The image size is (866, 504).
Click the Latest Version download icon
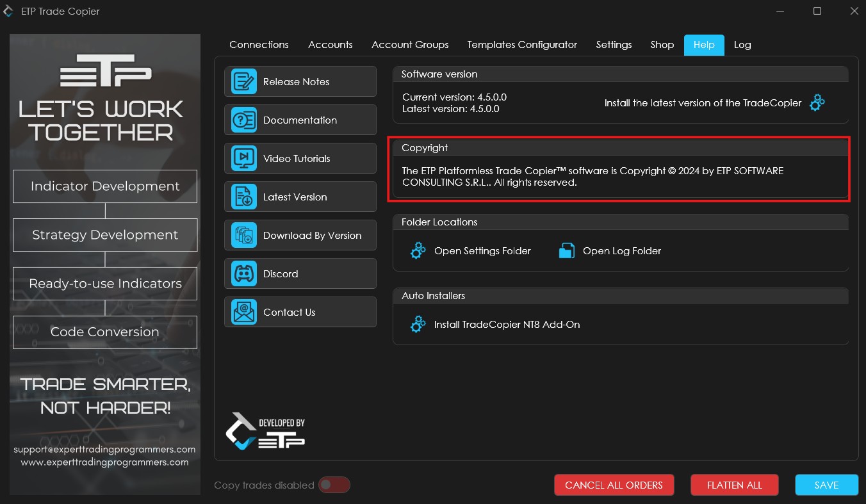click(x=243, y=197)
